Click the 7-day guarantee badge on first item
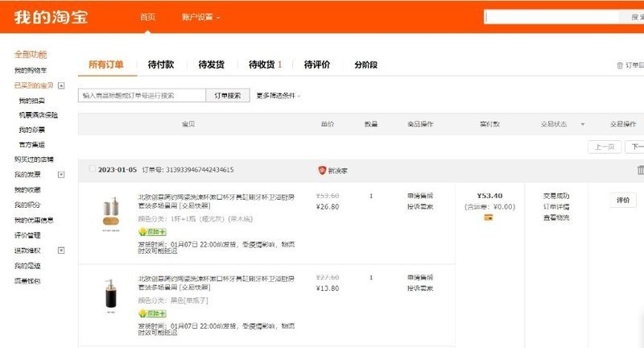The height and width of the screenshot is (348, 644). [x=152, y=232]
